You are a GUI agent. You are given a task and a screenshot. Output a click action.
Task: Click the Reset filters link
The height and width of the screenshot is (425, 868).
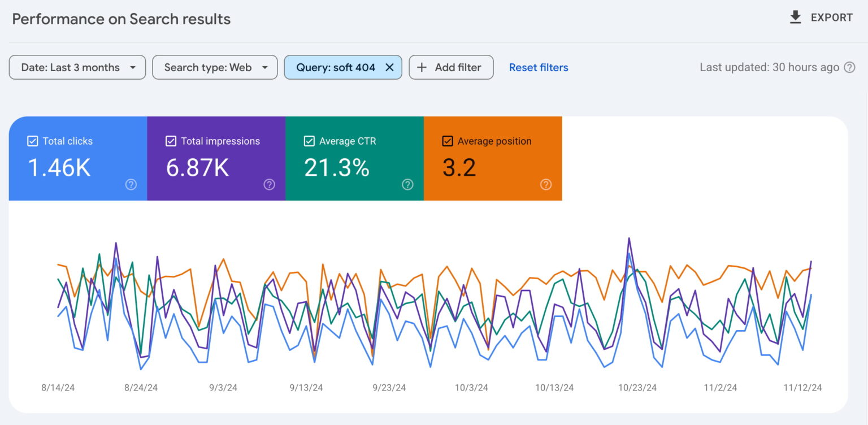click(538, 67)
